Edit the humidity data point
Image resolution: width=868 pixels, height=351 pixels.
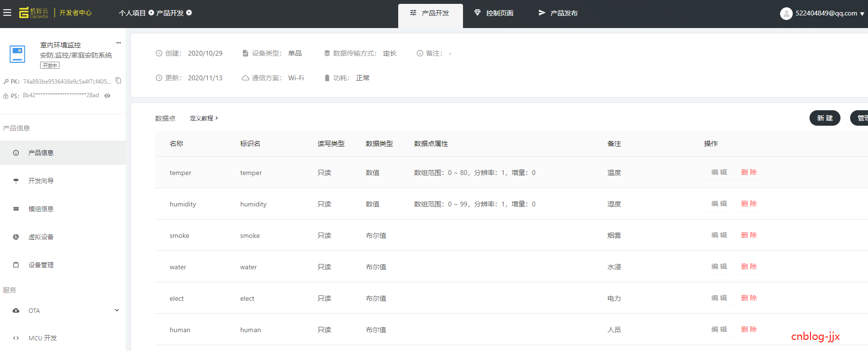pos(719,204)
